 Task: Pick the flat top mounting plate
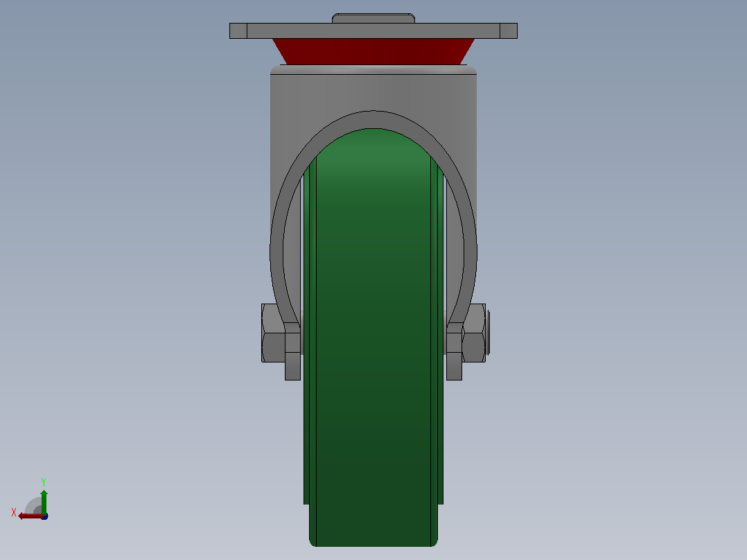[373, 31]
